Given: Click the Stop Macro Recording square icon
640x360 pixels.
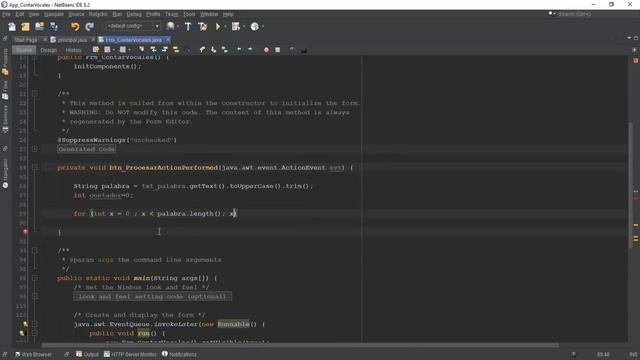Looking at the screenshot, I should [x=278, y=50].
